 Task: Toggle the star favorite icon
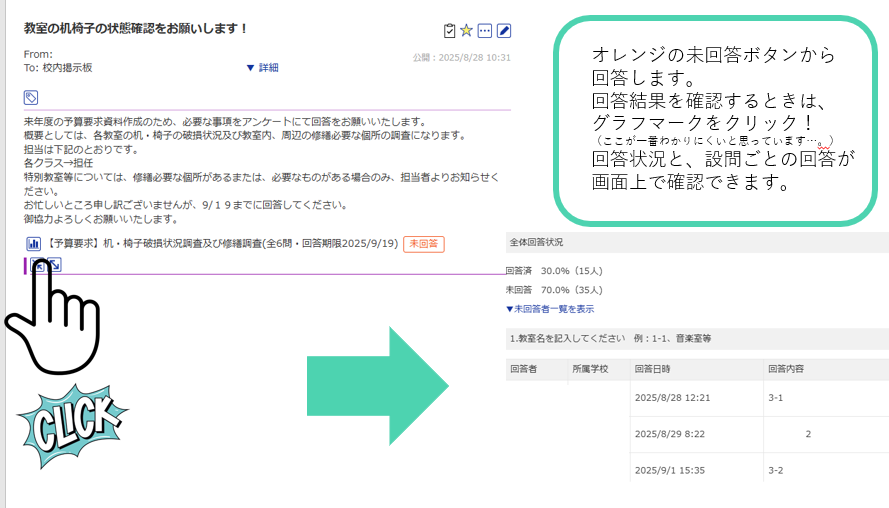466,30
